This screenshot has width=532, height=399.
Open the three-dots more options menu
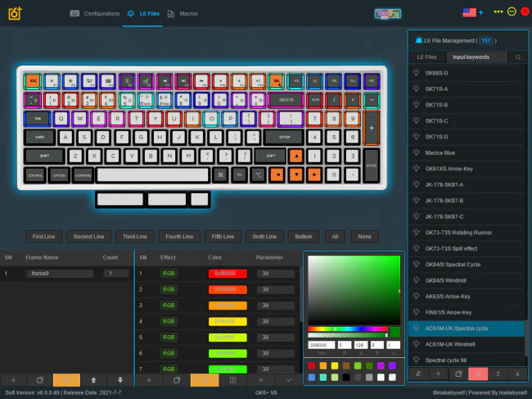coord(498,11)
